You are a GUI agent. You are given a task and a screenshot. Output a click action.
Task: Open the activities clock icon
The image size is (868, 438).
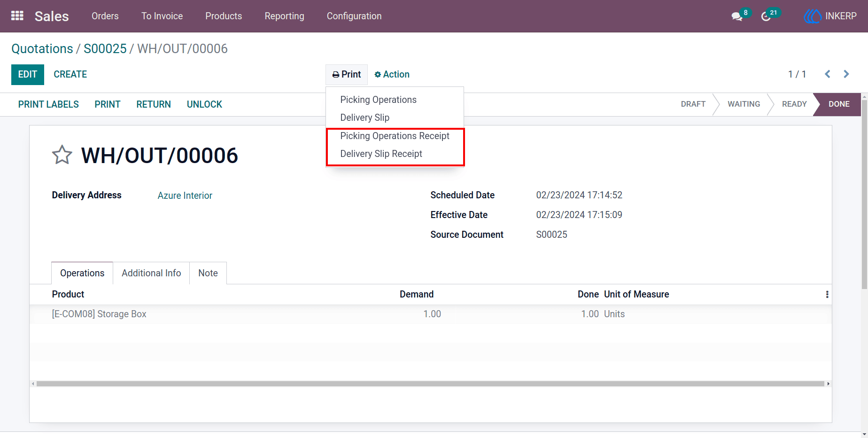(766, 16)
